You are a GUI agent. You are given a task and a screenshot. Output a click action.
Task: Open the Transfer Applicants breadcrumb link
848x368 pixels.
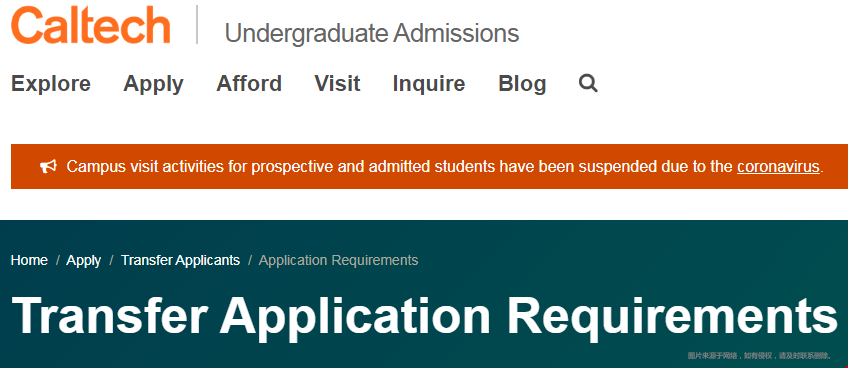click(x=181, y=261)
